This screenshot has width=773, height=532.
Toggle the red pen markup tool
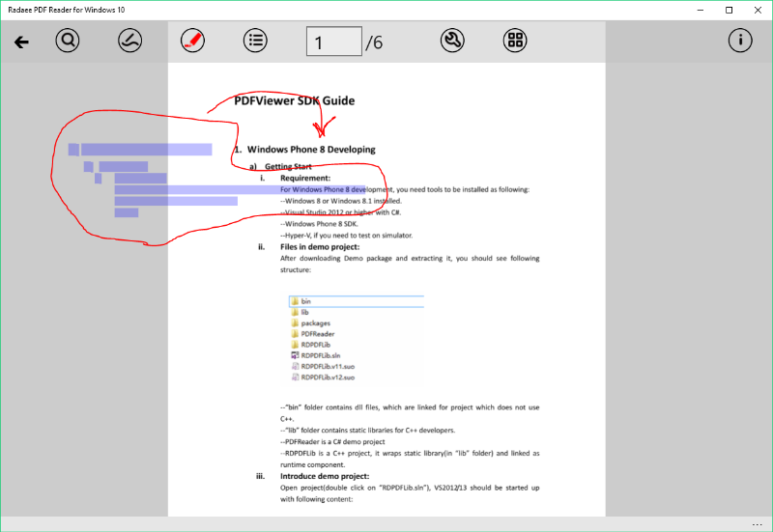point(192,41)
